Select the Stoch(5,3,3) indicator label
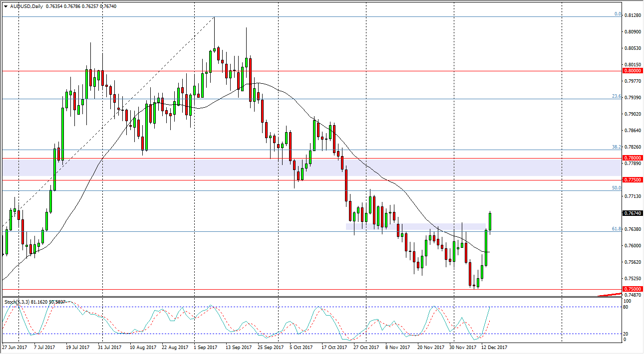The height and width of the screenshot is (354, 644). click(x=18, y=301)
